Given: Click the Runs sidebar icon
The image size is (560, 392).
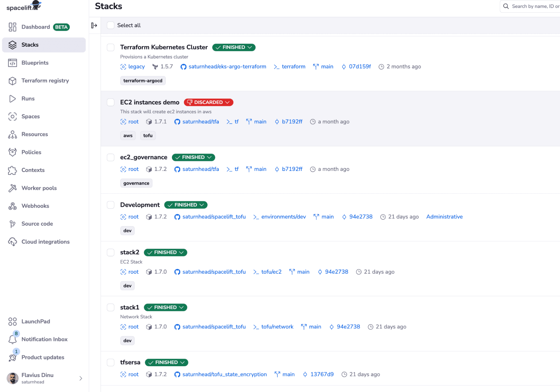Looking at the screenshot, I should [13, 98].
